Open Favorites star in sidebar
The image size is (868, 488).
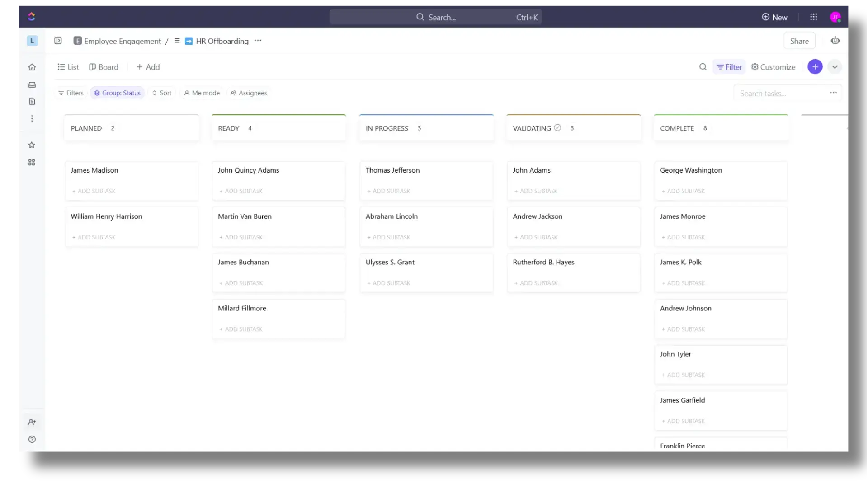coord(32,145)
